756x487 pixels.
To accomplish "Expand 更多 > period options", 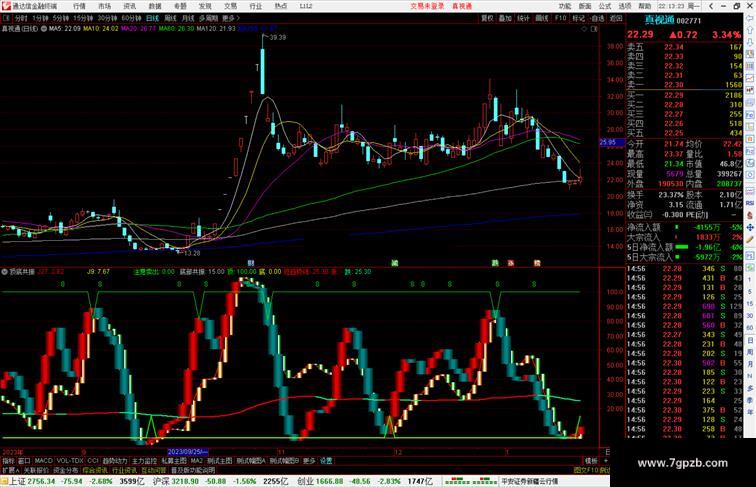I will tap(230, 18).
